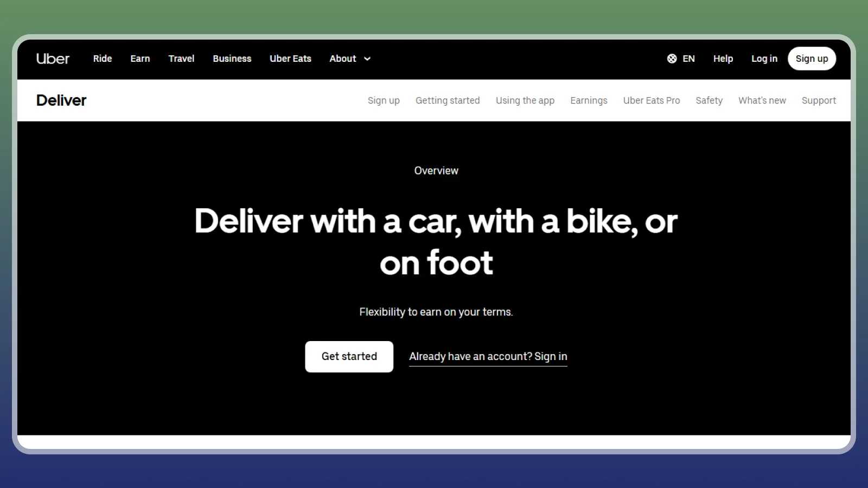Click Already have an account? Sign in
Viewport: 868px width, 488px height.
[x=488, y=357]
